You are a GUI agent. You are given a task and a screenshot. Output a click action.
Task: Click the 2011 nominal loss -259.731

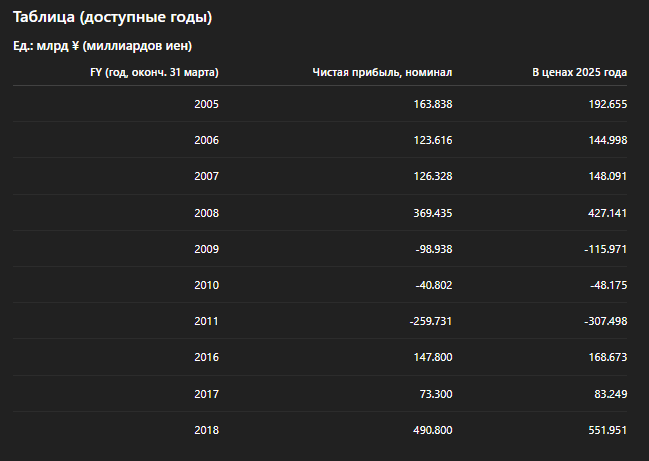tap(431, 321)
